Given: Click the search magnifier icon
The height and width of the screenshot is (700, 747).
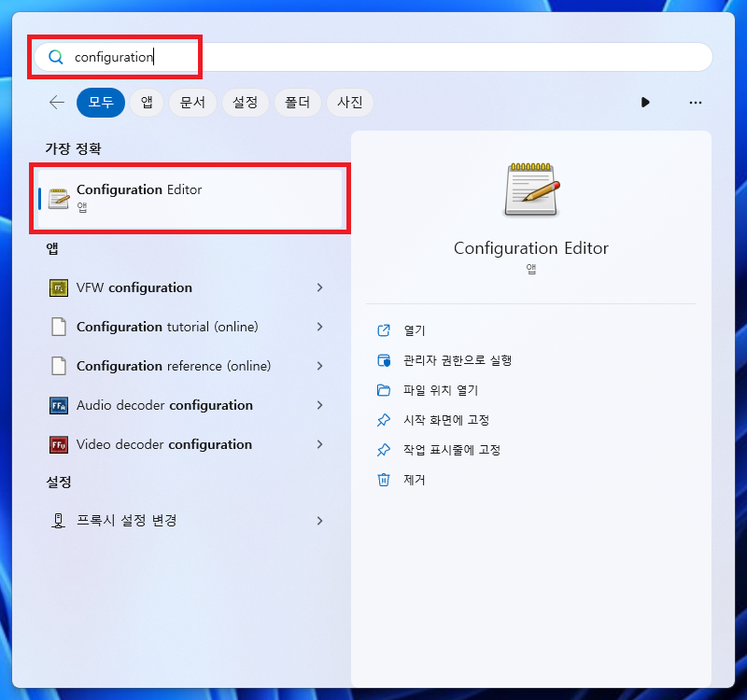Looking at the screenshot, I should pos(56,57).
